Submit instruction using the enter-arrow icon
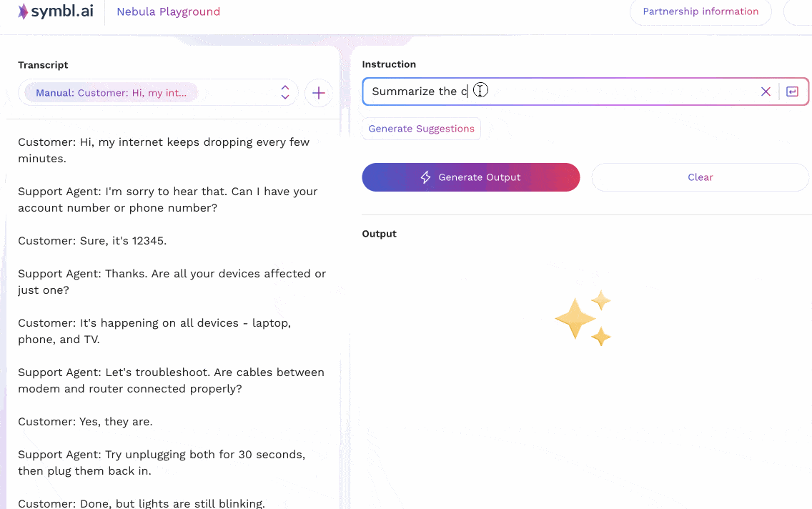 click(x=792, y=92)
